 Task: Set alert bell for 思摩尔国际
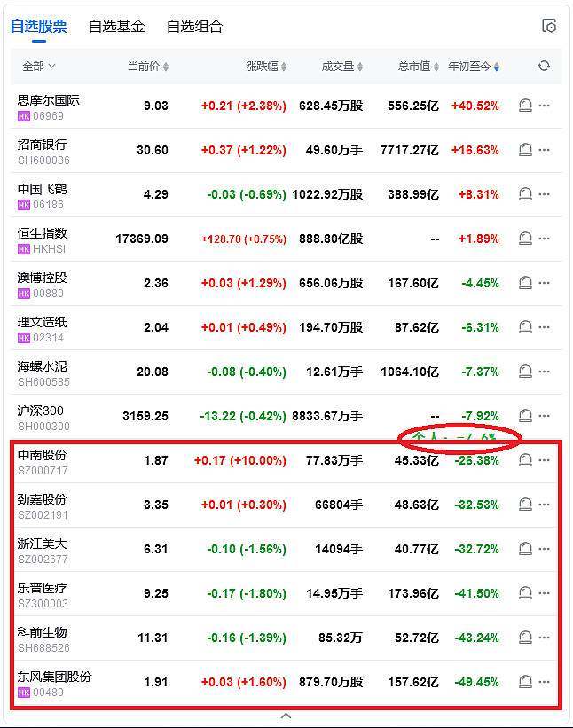click(525, 106)
